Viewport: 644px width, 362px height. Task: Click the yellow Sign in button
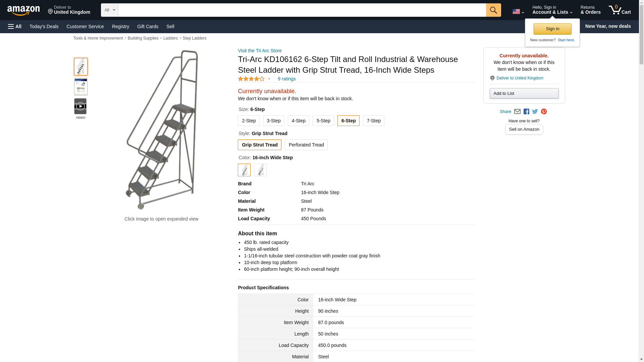pos(552,29)
